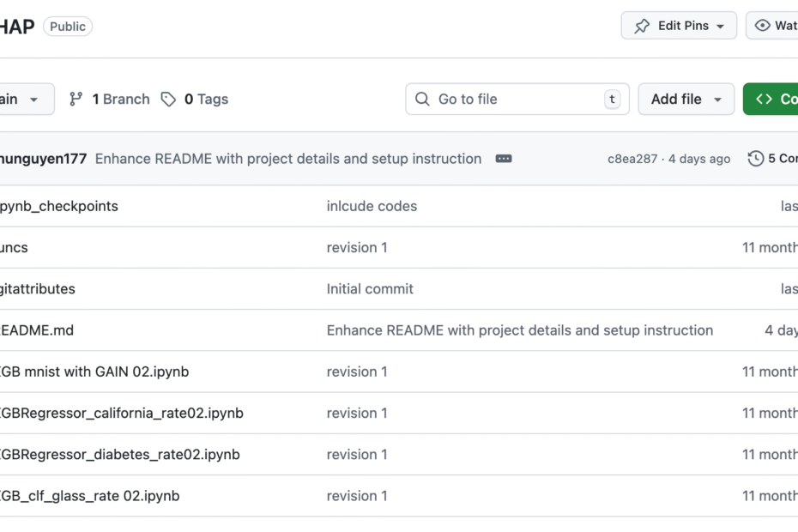Click the eye Watch icon

click(762, 26)
